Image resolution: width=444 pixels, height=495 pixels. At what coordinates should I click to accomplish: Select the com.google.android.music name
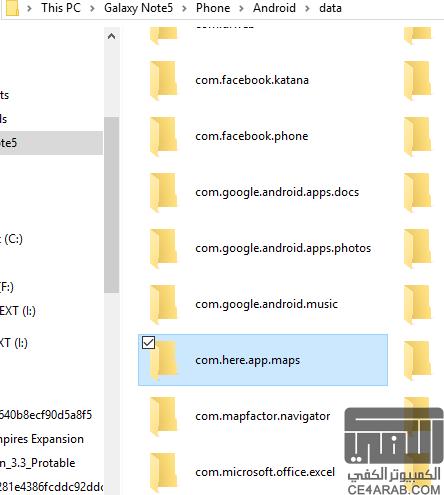(x=267, y=304)
